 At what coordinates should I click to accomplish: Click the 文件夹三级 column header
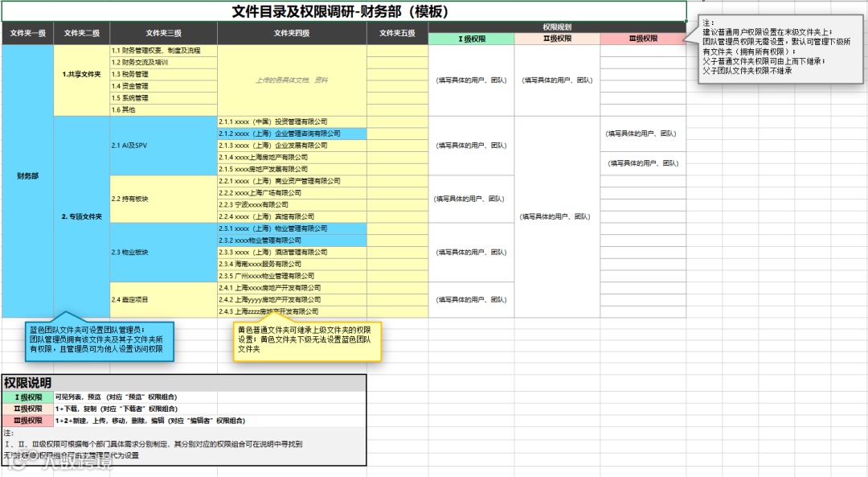(x=163, y=33)
